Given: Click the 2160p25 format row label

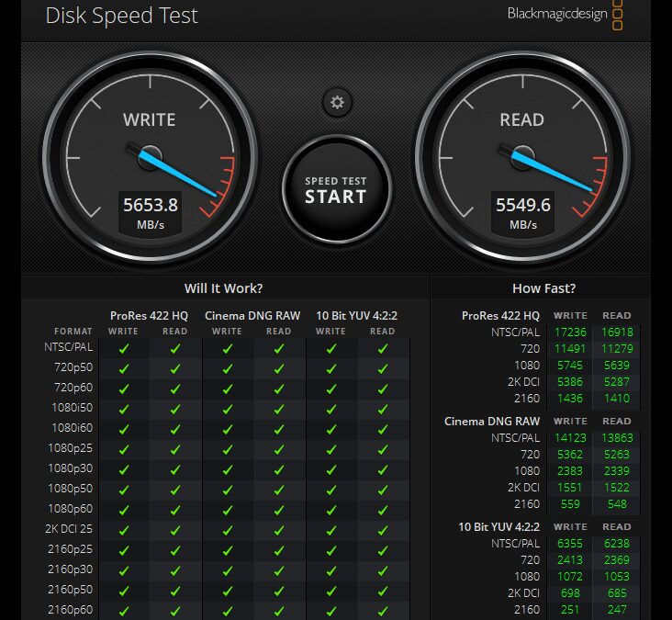Looking at the screenshot, I should point(71,548).
